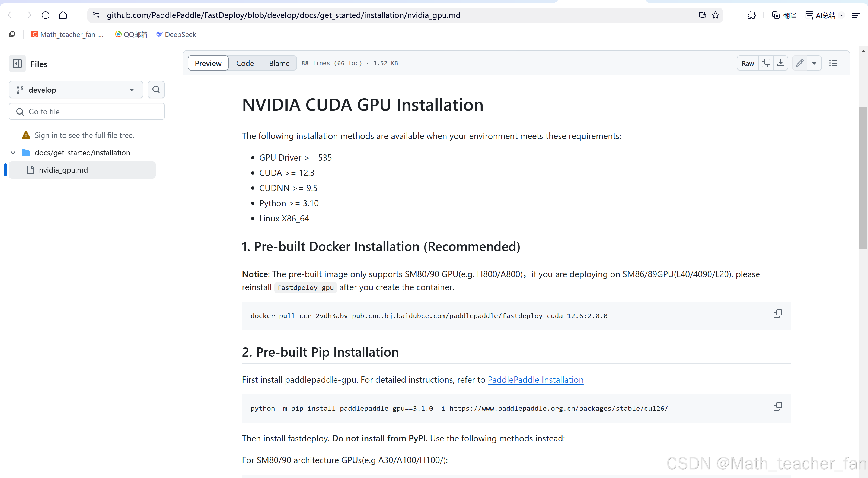Image resolution: width=868 pixels, height=478 pixels.
Task: Click the 'CUDNN >= 9.5' list item
Action: [x=288, y=188]
